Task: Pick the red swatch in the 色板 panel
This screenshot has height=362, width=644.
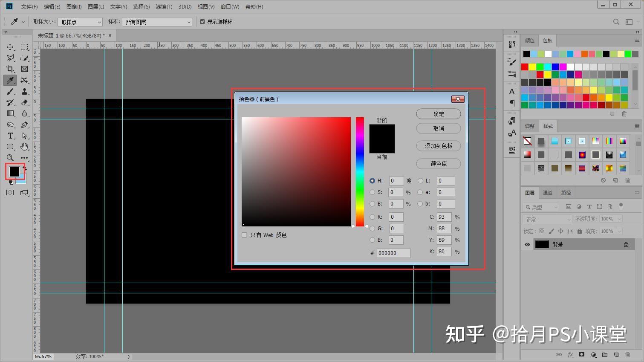Action: tap(524, 67)
